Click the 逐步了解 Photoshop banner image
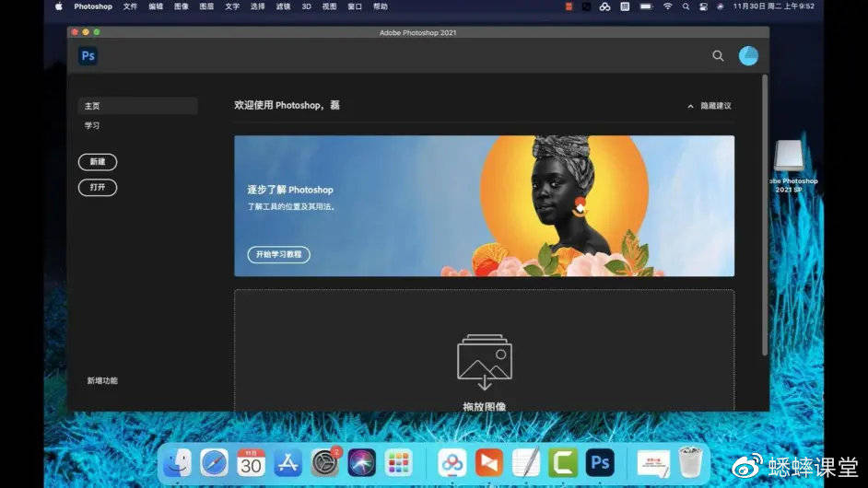 tap(485, 206)
